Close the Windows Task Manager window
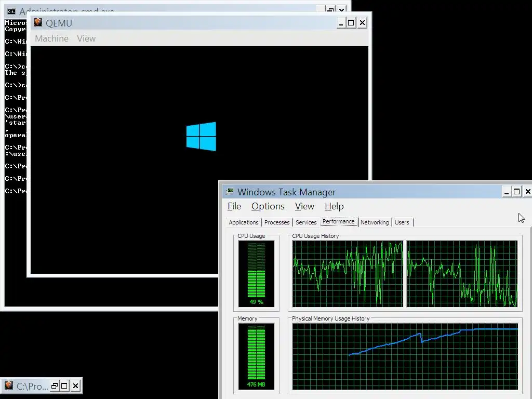This screenshot has width=532, height=399. (x=528, y=192)
